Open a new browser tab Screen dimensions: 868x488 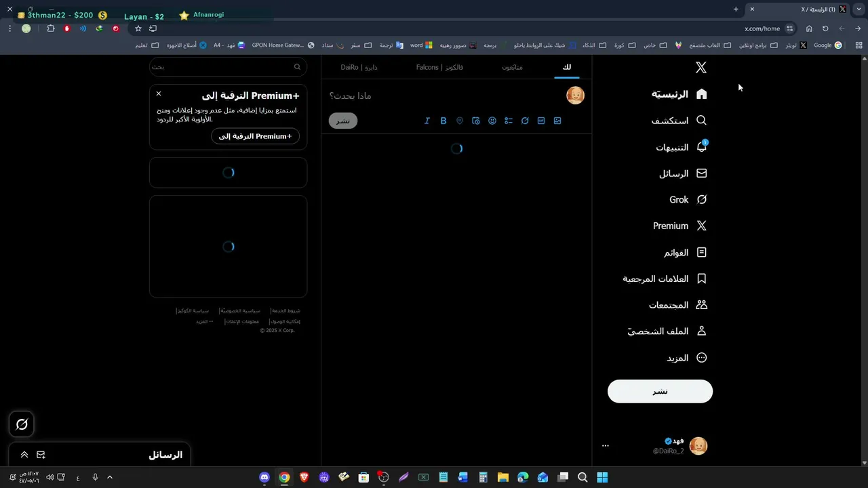click(x=736, y=9)
